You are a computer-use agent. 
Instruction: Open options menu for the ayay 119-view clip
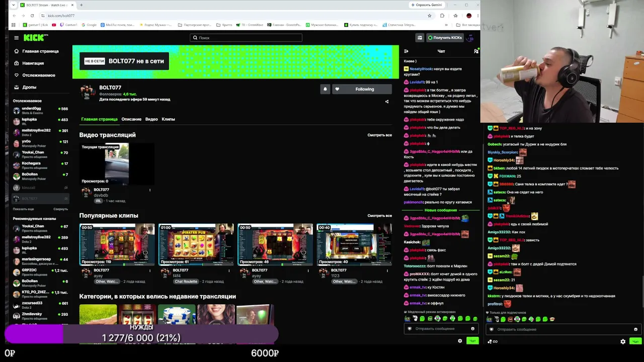150,270
